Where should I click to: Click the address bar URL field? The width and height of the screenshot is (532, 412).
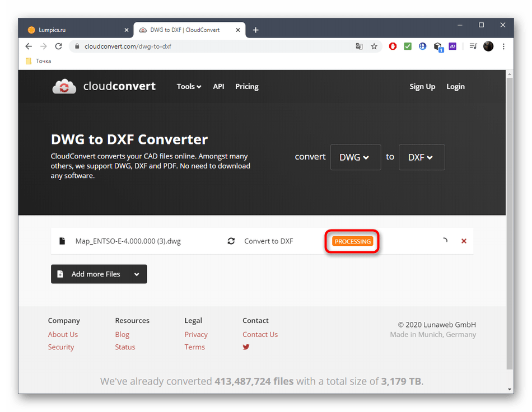(213, 46)
